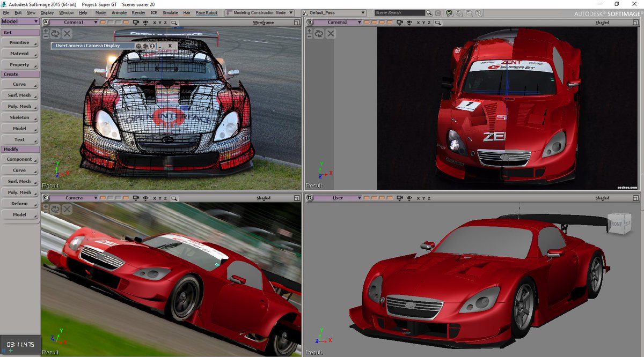644x357 pixels.
Task: Click plus zoom-in icon in viewport A
Action: pyautogui.click(x=46, y=31)
